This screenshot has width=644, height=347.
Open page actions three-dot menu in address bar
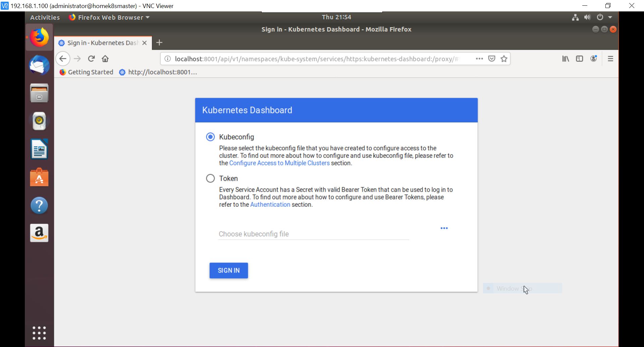coord(479,59)
